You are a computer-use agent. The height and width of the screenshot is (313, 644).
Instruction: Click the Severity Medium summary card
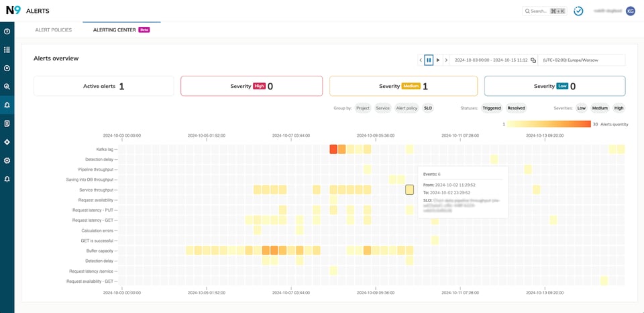tap(403, 87)
